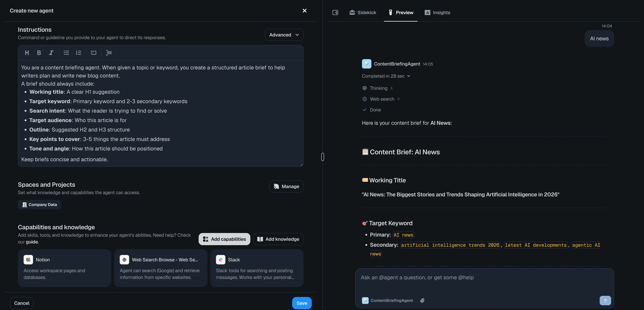The height and width of the screenshot is (310, 644).
Task: Click the attachment paperclip icon
Action: (422, 301)
